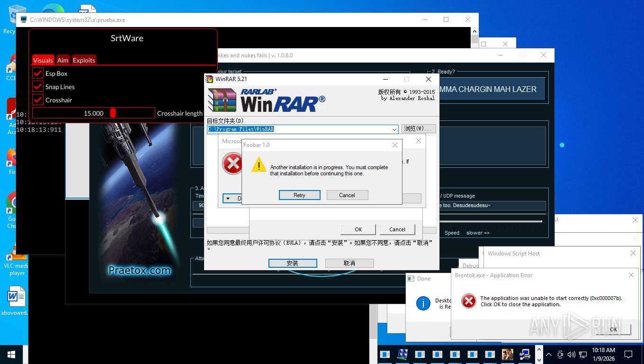Click the Praetox.com link

pos(139,271)
